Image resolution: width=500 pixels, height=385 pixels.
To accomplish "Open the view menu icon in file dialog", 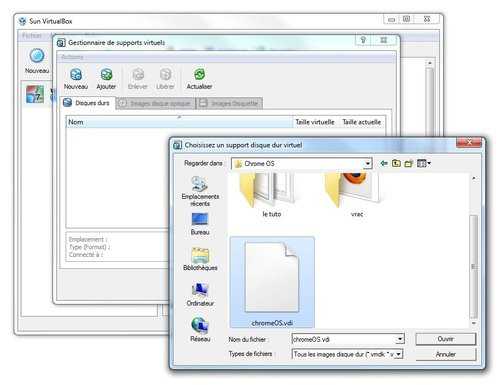I will click(x=424, y=163).
